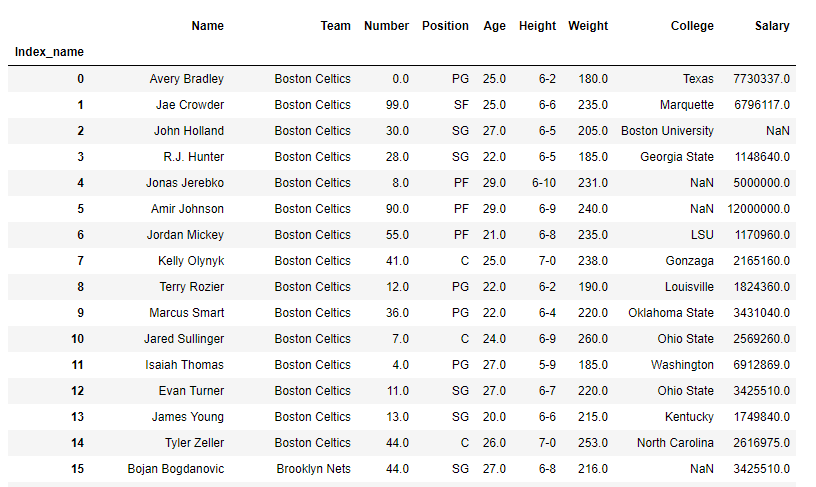Viewport: 816px width, 487px height.
Task: Click the Team column header
Action: click(x=335, y=26)
